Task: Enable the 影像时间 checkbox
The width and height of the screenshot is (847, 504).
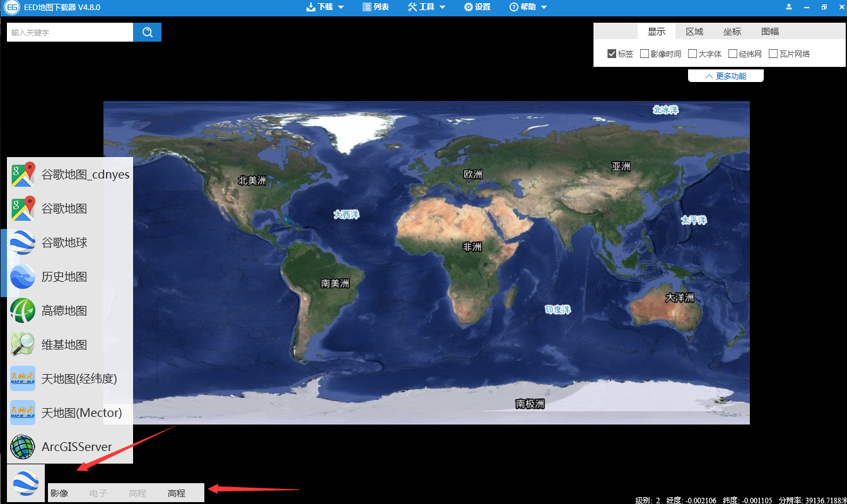Action: click(645, 54)
